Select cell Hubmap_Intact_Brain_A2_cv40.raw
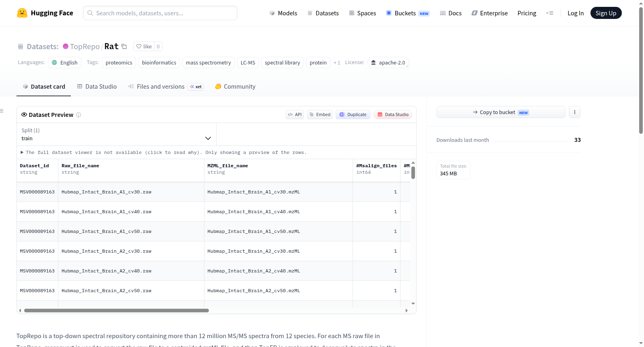 (131, 271)
